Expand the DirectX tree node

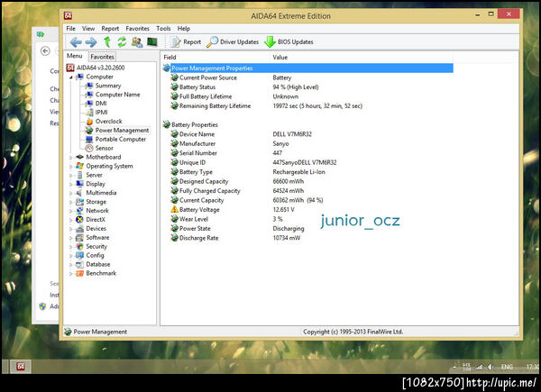pos(70,220)
